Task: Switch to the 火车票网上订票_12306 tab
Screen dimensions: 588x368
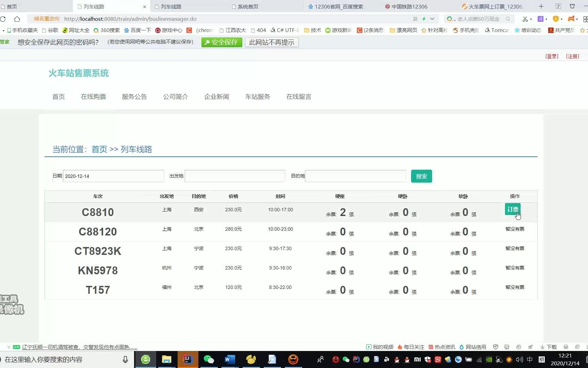Action: pos(496,6)
